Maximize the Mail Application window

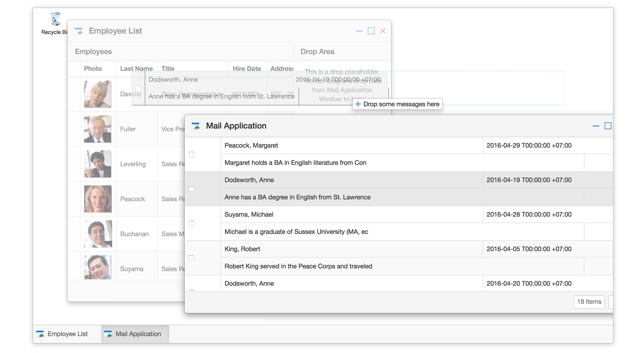[607, 126]
